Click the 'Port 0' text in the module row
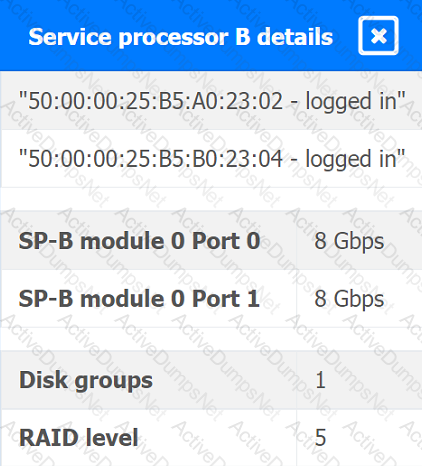422x466 pixels. click(226, 240)
